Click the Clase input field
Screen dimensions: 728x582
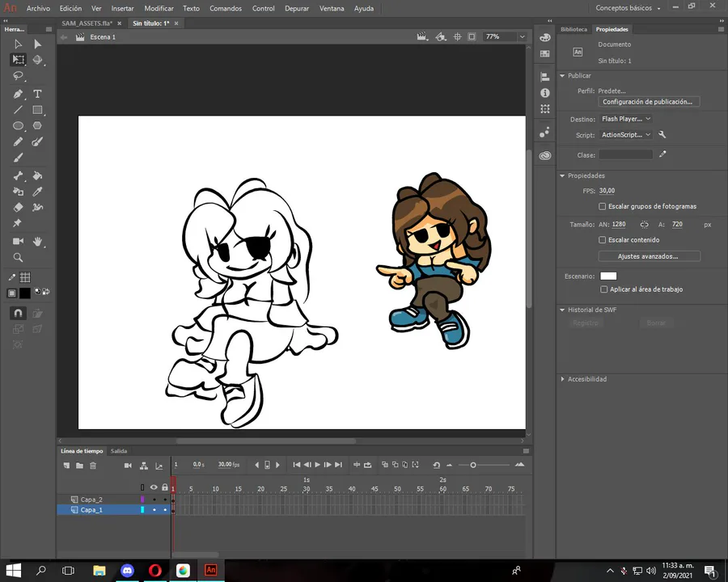point(625,154)
